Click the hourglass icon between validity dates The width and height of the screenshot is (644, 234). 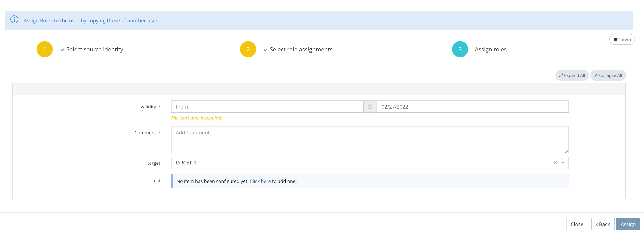click(x=370, y=107)
